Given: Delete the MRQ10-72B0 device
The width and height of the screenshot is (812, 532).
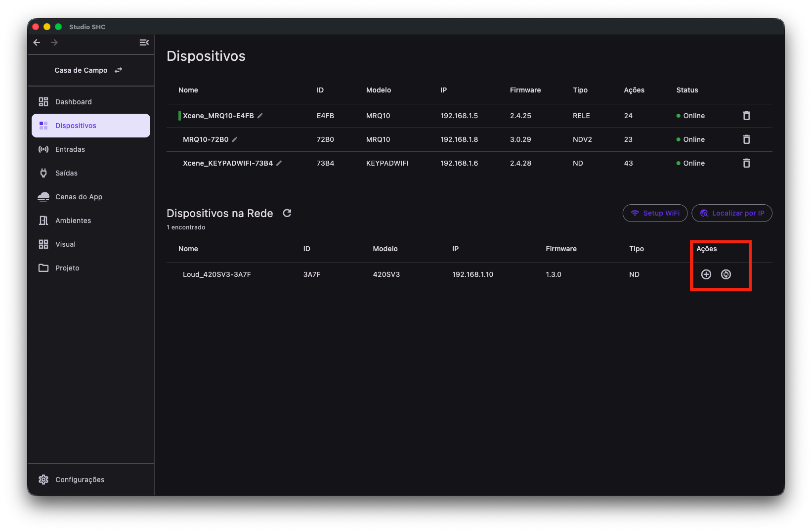Looking at the screenshot, I should click(x=747, y=139).
